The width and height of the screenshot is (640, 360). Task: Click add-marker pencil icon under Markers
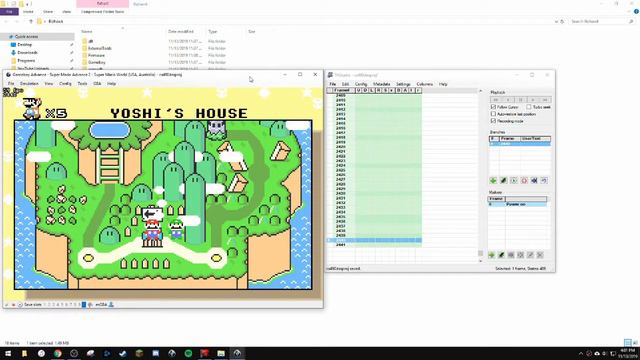501,255
